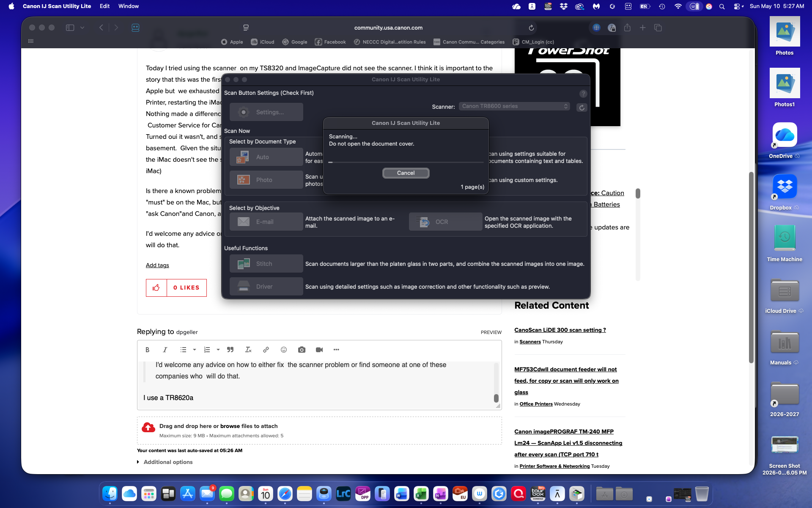Screen dimensions: 812x508
Task: Open Finder from the Dock
Action: [x=110, y=494]
